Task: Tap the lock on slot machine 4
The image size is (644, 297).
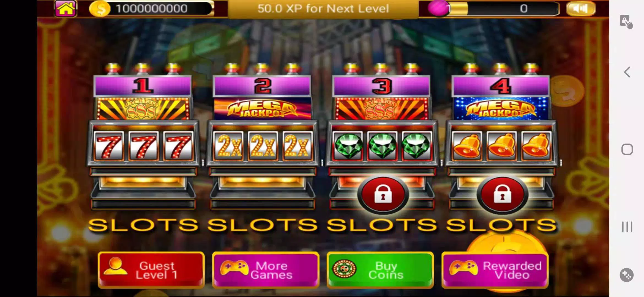Action: (x=502, y=195)
